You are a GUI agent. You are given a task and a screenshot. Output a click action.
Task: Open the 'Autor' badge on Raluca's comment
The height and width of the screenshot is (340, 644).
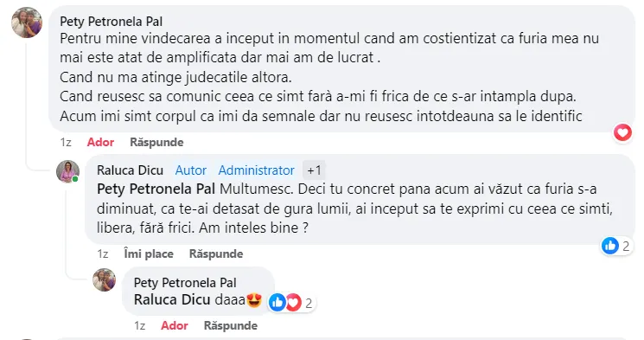(x=191, y=170)
